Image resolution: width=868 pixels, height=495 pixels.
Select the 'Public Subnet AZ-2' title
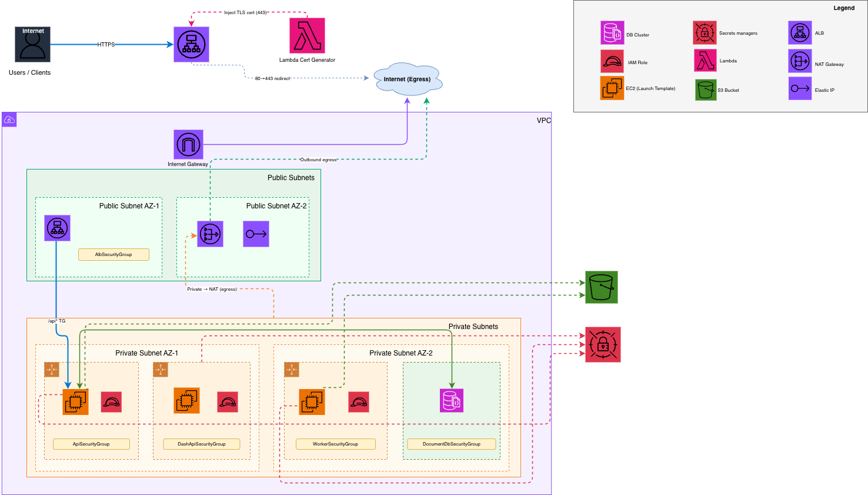click(x=276, y=206)
